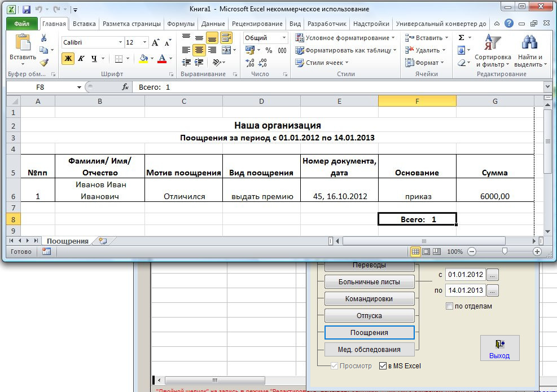The width and height of the screenshot is (557, 392).
Task: Enable the 'по отделам' checkbox
Action: coord(449,306)
